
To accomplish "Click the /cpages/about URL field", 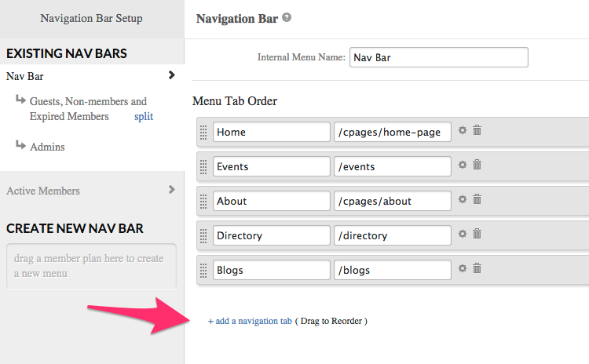I will (x=392, y=201).
